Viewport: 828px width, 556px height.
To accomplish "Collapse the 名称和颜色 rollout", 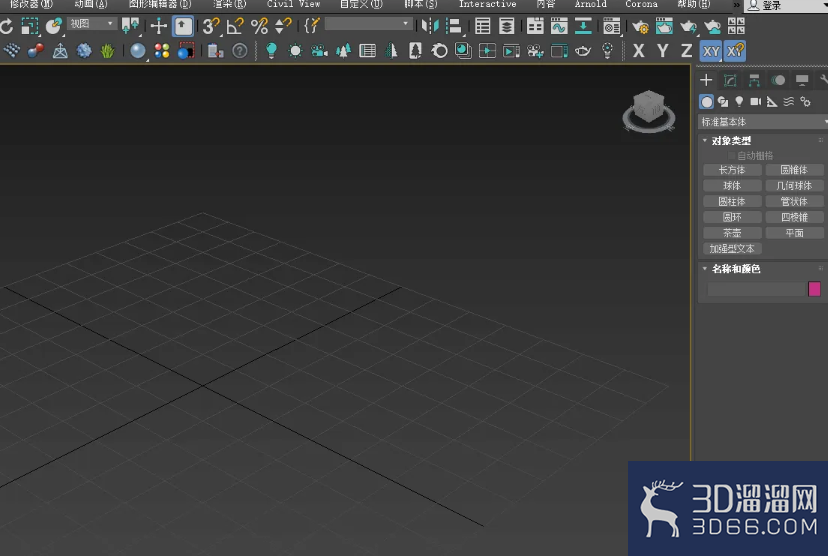I will click(x=736, y=268).
